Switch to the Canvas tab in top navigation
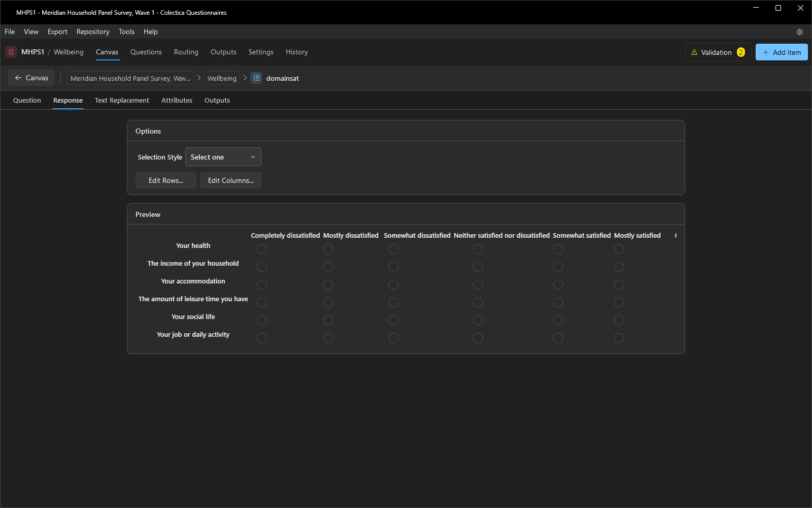The height and width of the screenshot is (508, 812). click(x=107, y=52)
